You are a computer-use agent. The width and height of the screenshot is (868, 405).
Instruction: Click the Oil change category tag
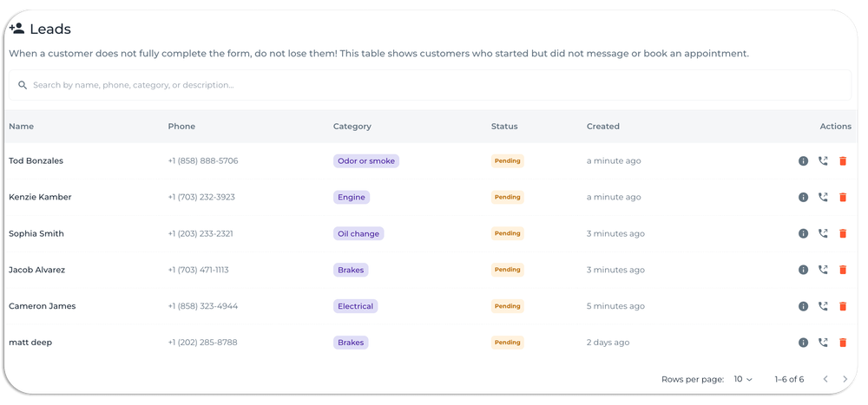pos(358,234)
